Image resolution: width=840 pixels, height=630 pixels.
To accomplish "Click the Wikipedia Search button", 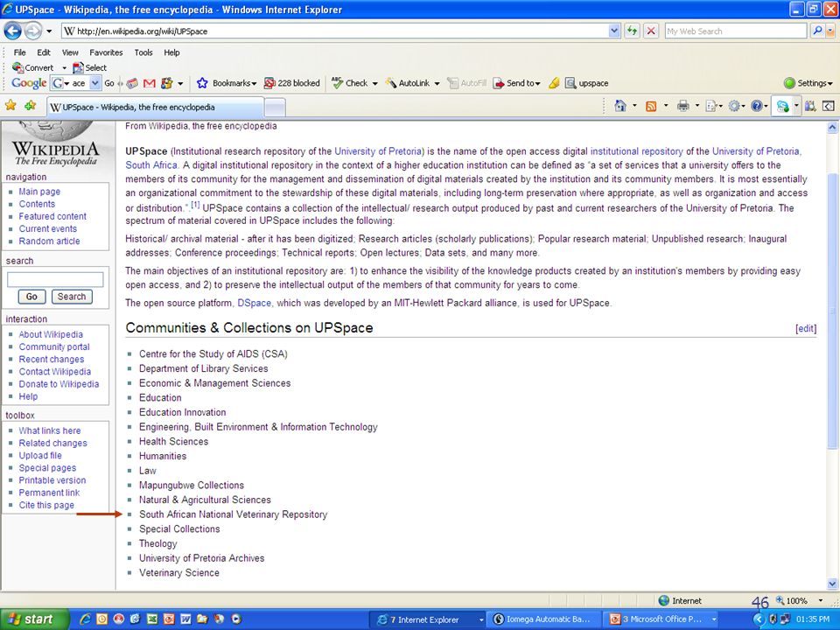I will 72,297.
